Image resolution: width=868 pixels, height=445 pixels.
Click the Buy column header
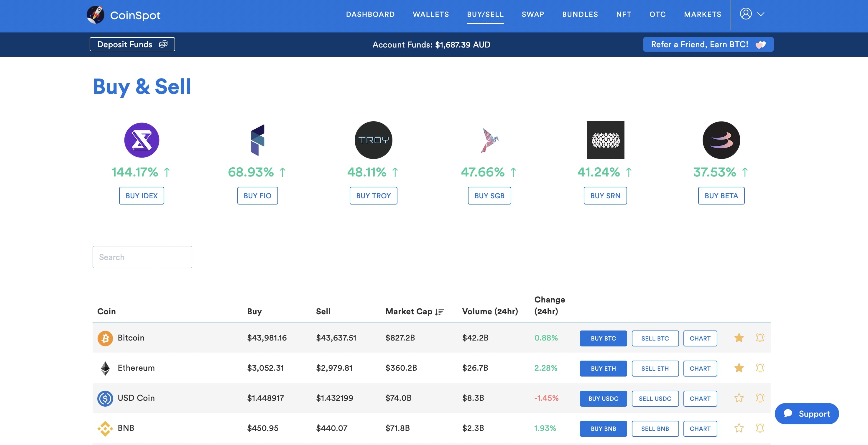pos(254,312)
